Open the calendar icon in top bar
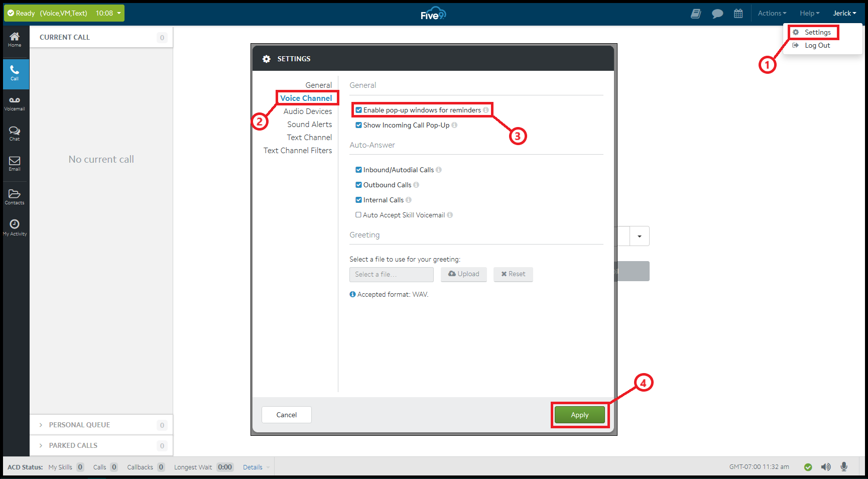This screenshot has width=868, height=479. coord(738,13)
